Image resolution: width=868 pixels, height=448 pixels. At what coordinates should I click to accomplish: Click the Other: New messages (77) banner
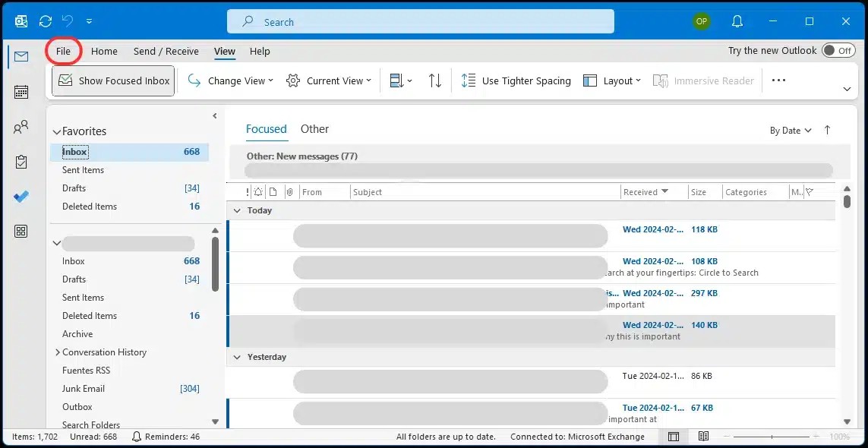click(540, 162)
